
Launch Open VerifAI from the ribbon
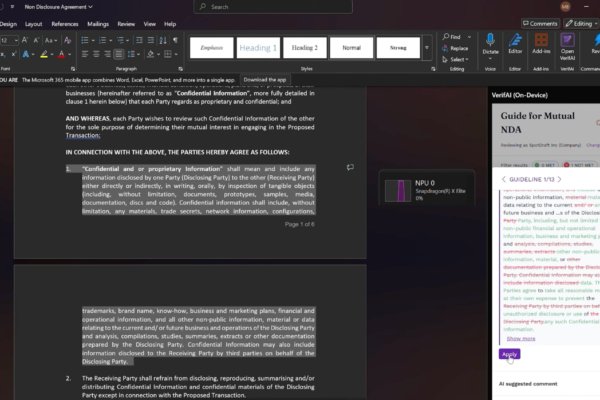click(x=567, y=42)
